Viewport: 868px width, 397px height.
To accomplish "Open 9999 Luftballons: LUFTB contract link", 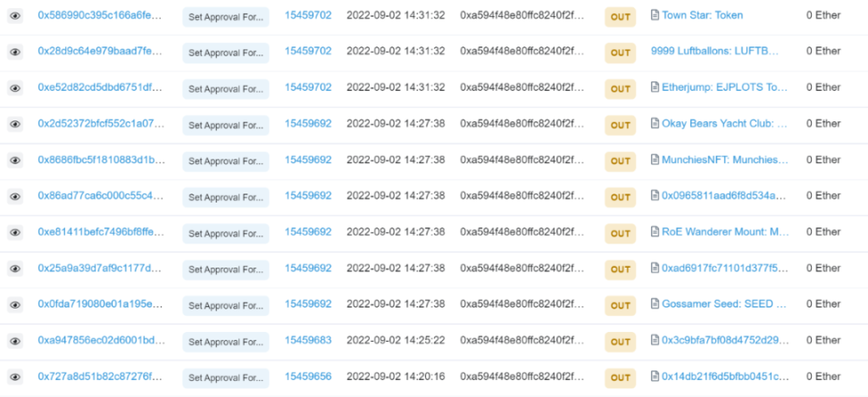I will (715, 51).
